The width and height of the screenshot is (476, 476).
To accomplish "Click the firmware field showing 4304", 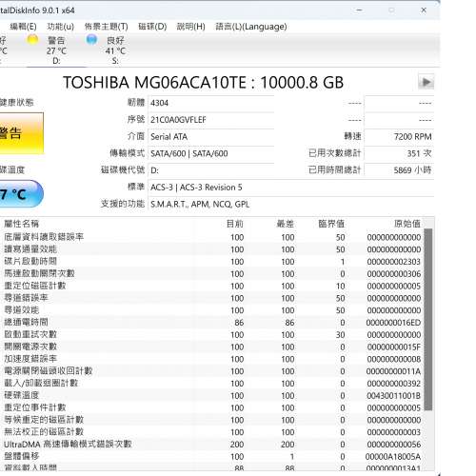I will (x=211, y=103).
